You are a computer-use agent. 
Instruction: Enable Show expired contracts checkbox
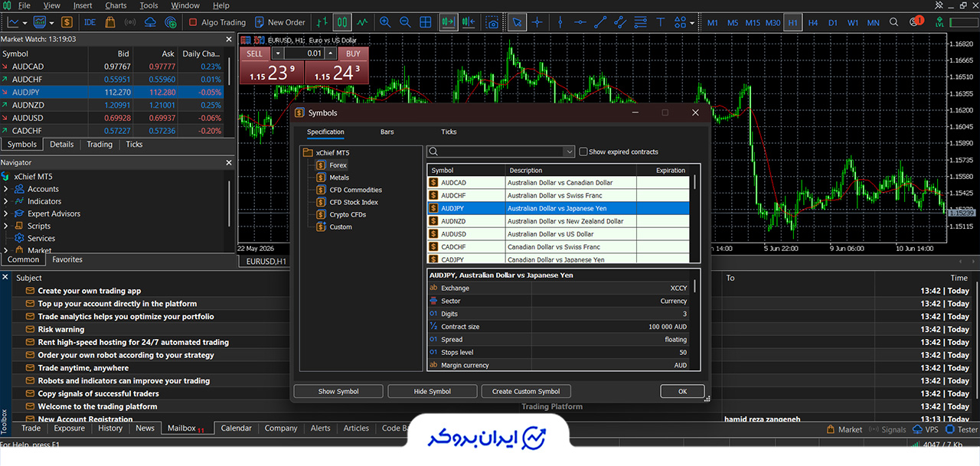point(583,152)
